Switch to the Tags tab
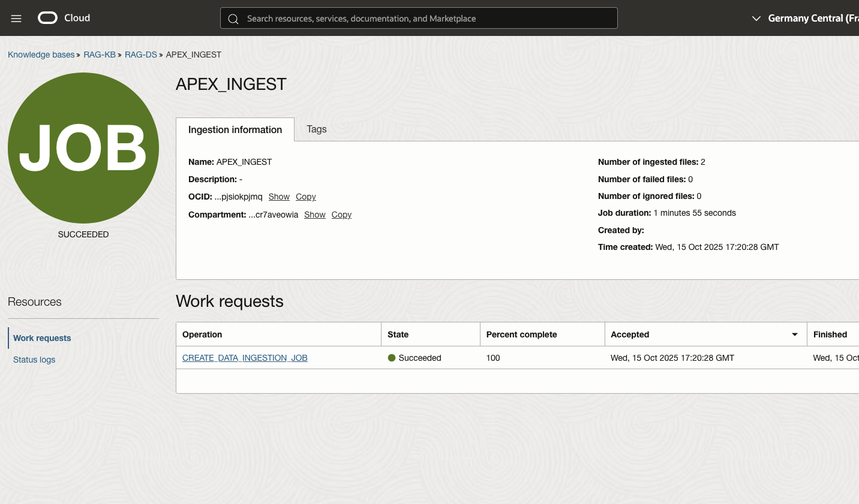Image resolution: width=859 pixels, height=504 pixels. click(316, 129)
